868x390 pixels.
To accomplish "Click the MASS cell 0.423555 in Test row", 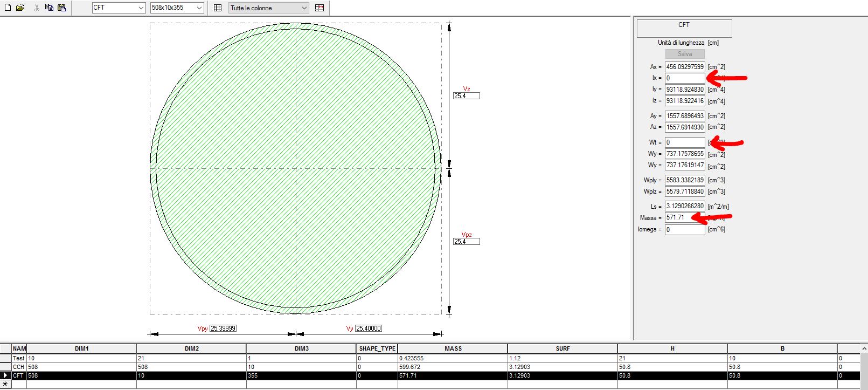I will click(453, 358).
